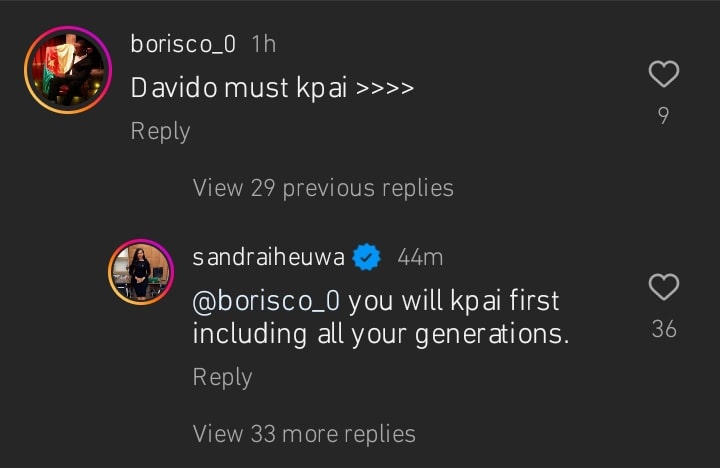Expand View 29 previous replies

(x=322, y=187)
